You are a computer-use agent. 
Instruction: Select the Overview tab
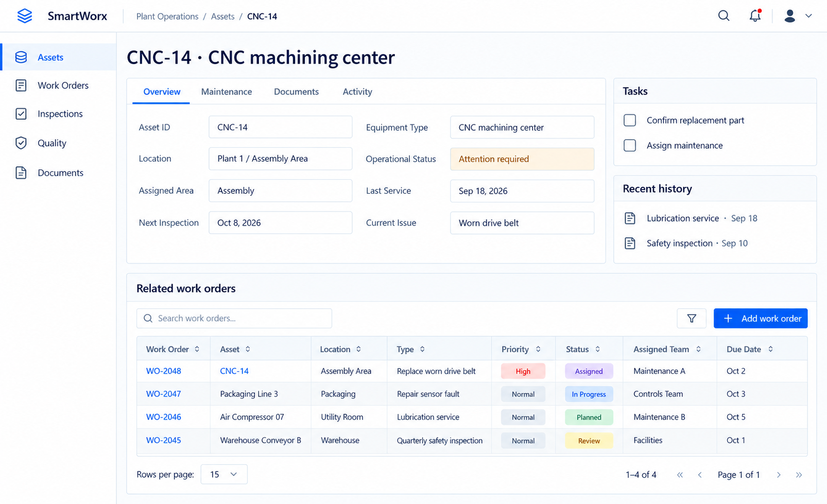[162, 92]
